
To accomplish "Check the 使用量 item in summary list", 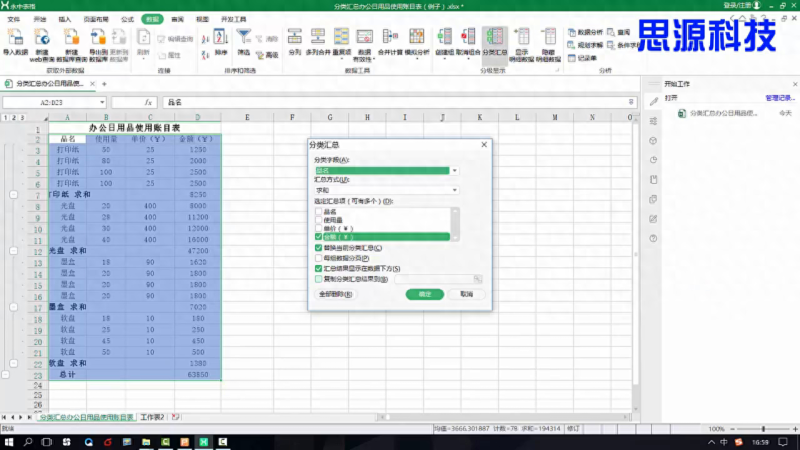I will pyautogui.click(x=319, y=220).
